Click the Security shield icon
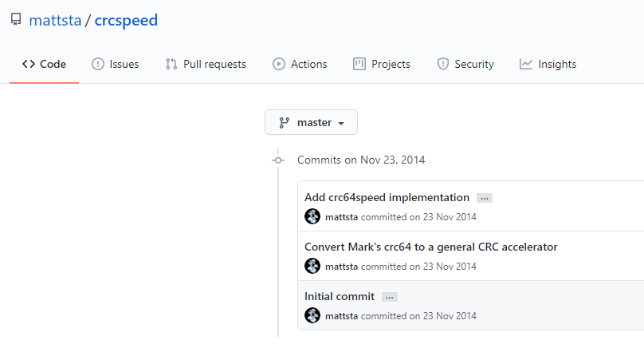 click(443, 64)
